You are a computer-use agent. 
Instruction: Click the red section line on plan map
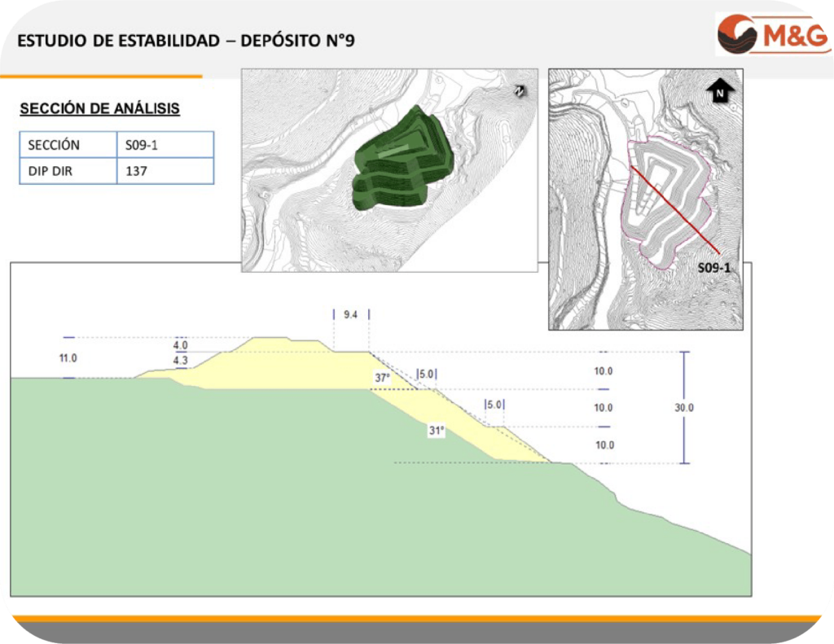[675, 210]
